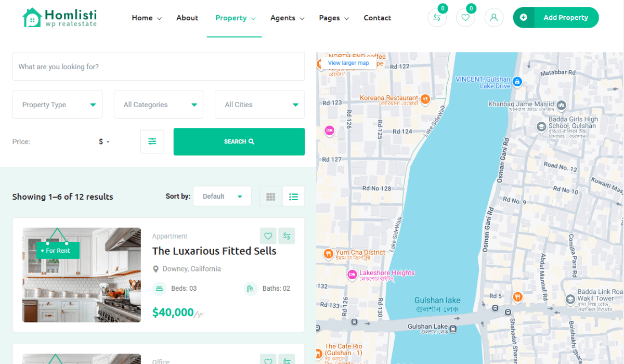Viewport: 624px width, 364px height.
Task: Open the Home menu item
Action: point(142,18)
